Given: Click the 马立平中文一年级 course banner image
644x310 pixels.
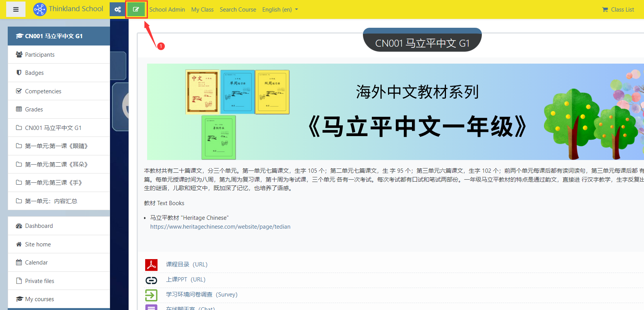Looking at the screenshot, I should pyautogui.click(x=394, y=112).
